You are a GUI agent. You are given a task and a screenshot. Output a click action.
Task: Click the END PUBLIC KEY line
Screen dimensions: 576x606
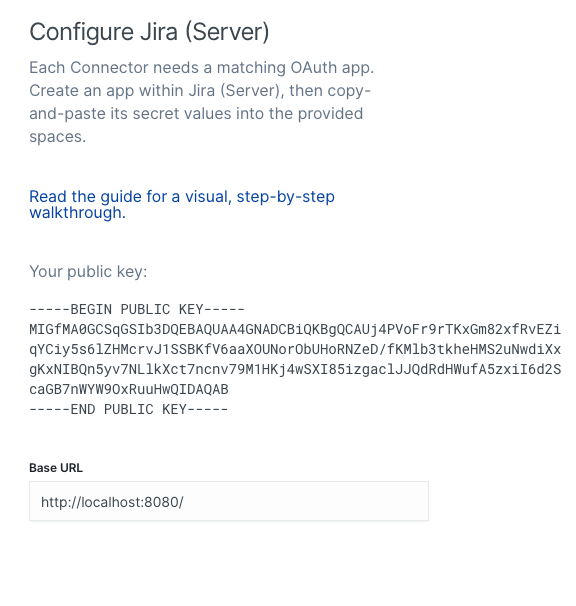tap(129, 409)
